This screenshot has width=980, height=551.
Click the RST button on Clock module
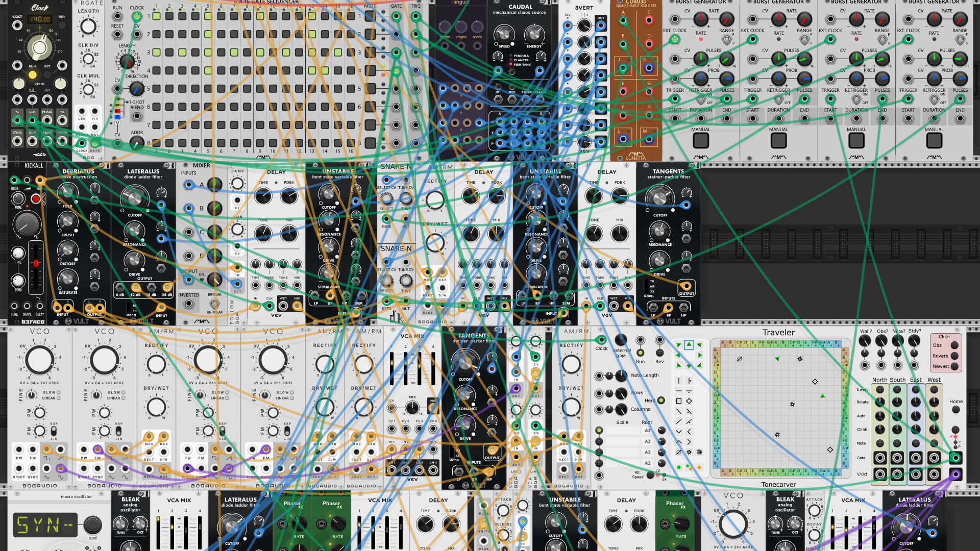click(47, 75)
